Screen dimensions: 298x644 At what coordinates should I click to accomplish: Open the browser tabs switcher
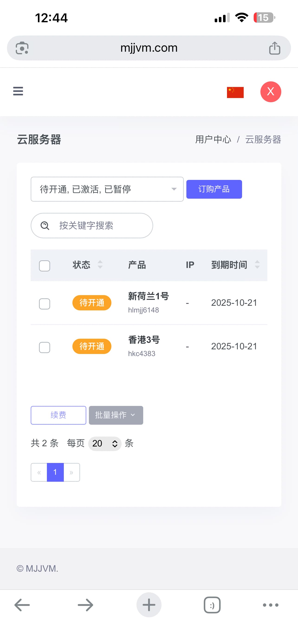[x=212, y=605]
